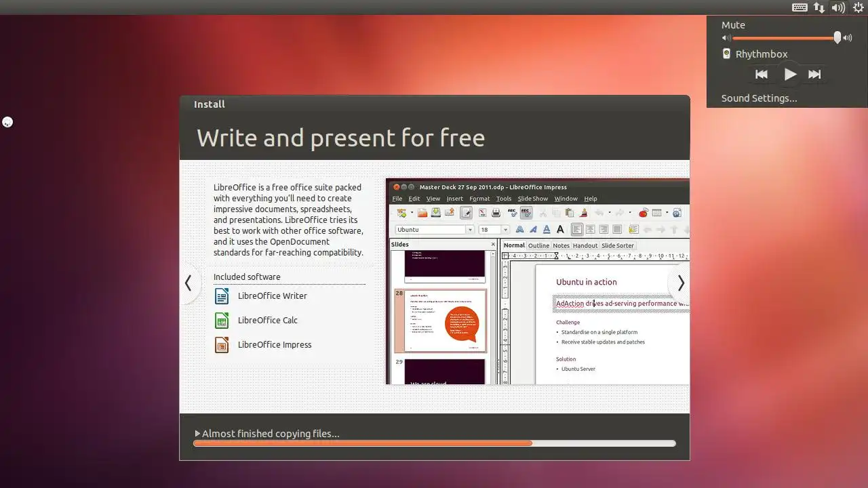Toggle the Centered alignment icon in Impress
868x488 pixels.
591,230
